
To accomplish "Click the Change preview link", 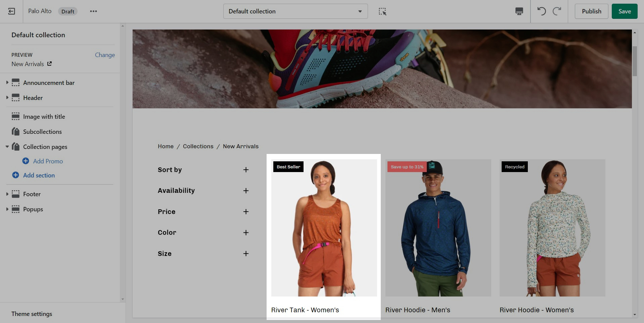I will tap(105, 55).
